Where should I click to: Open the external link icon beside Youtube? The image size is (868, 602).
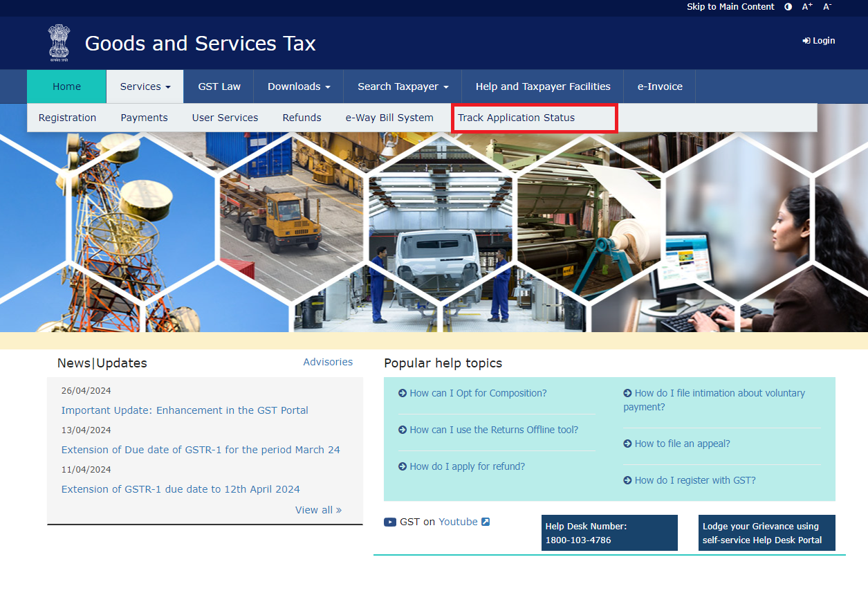click(484, 521)
